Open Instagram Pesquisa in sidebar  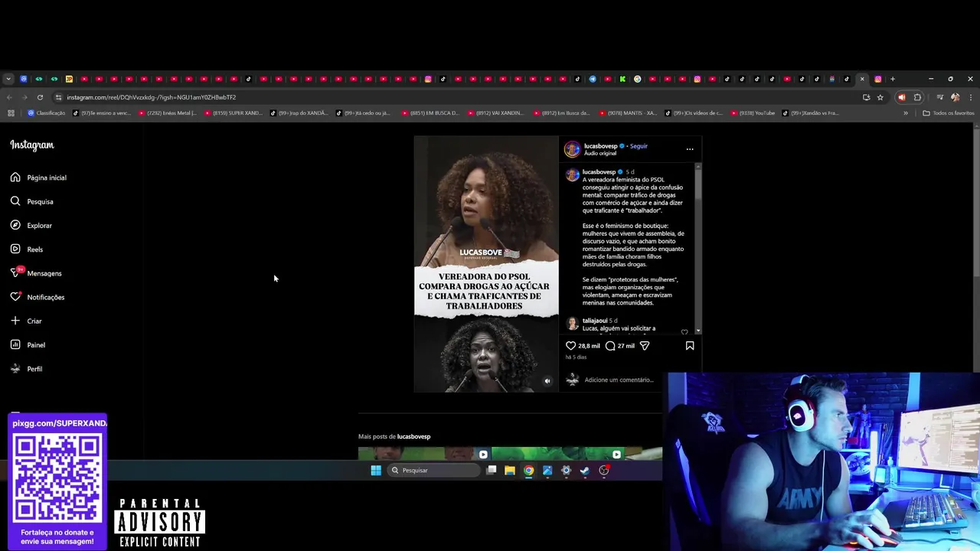[32, 201]
